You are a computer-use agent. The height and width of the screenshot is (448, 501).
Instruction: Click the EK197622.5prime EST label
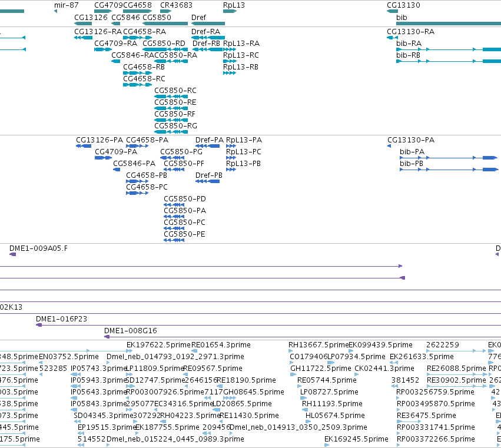click(x=158, y=345)
